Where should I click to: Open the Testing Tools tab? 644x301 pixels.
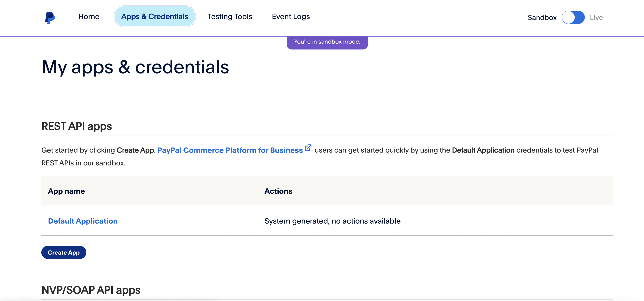tap(230, 17)
